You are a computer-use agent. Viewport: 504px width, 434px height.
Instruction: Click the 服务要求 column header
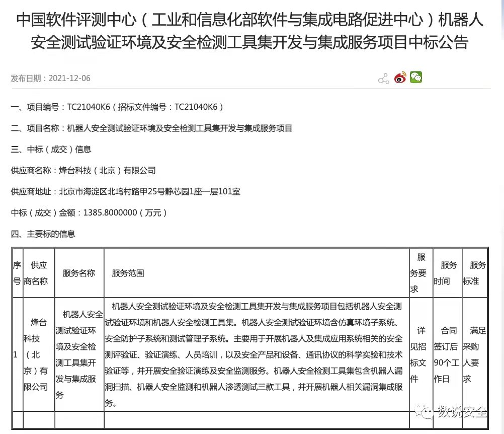click(421, 273)
